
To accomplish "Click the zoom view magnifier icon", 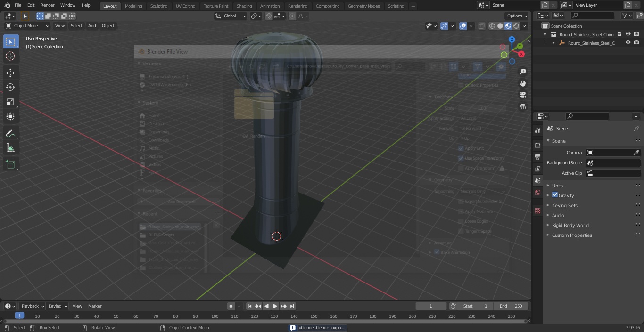I will coord(522,72).
